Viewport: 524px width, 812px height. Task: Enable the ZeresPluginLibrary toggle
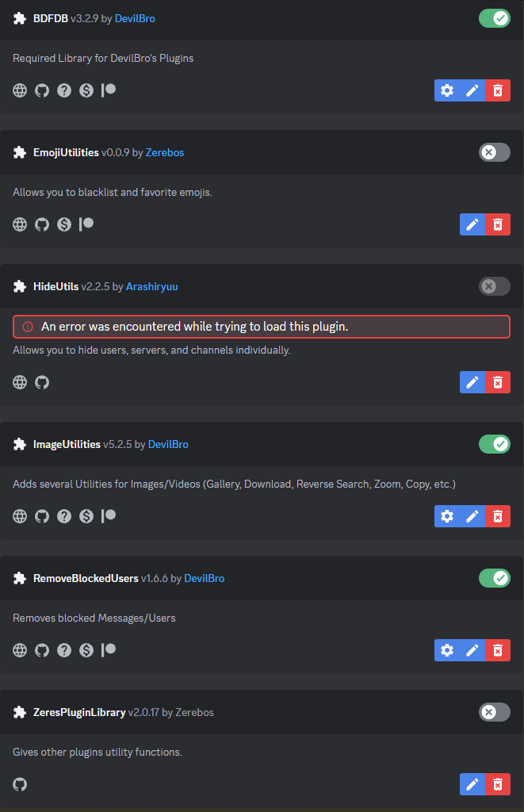click(x=495, y=713)
